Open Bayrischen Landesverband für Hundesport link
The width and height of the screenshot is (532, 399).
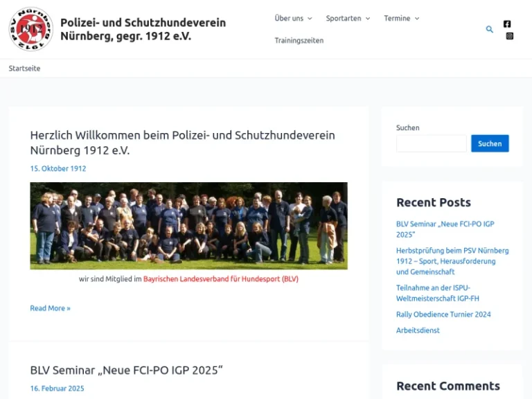(x=220, y=279)
